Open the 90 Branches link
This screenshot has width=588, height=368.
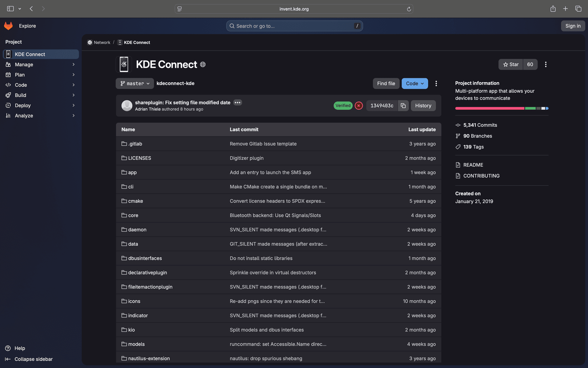coord(477,136)
